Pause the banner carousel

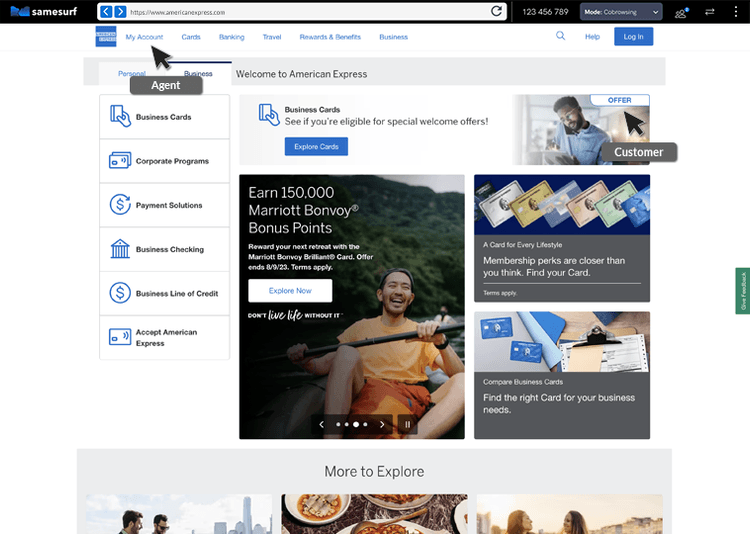(407, 424)
